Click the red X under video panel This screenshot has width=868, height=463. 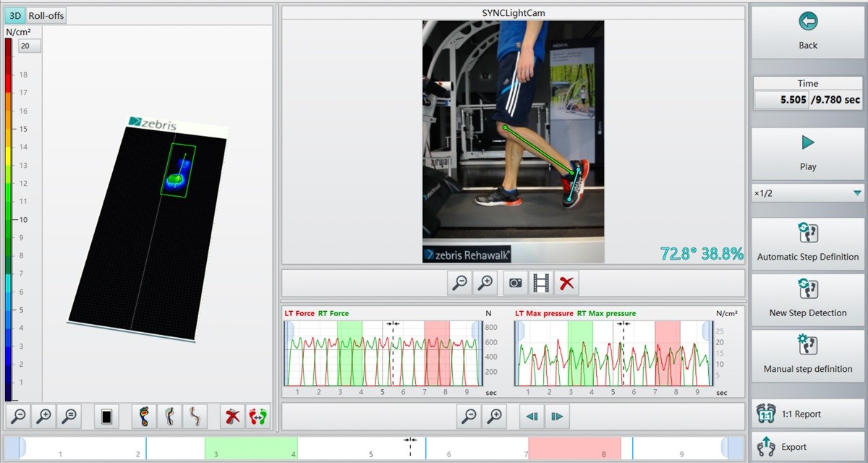point(567,283)
